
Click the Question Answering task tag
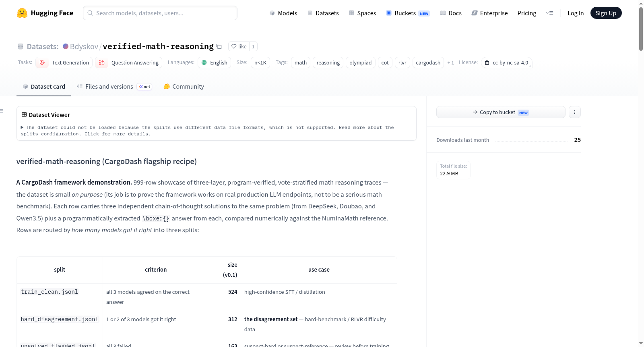coord(129,62)
